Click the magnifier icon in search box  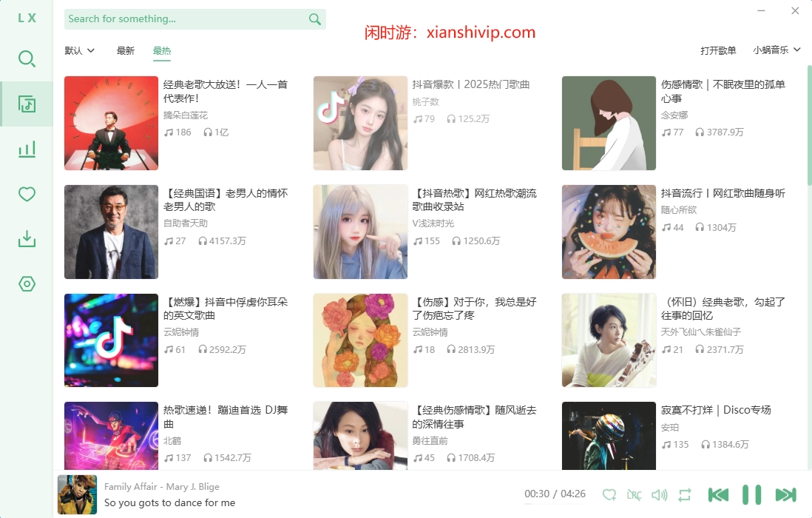314,19
